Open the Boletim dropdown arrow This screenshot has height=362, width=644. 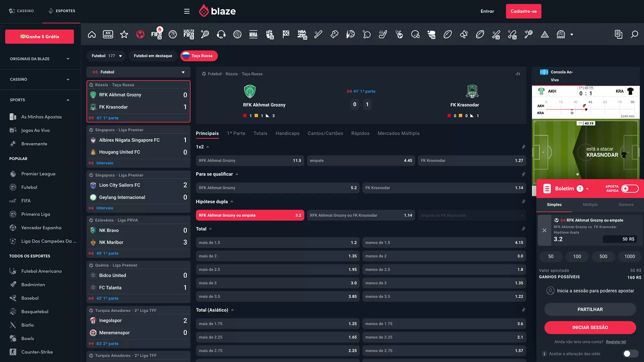click(587, 189)
